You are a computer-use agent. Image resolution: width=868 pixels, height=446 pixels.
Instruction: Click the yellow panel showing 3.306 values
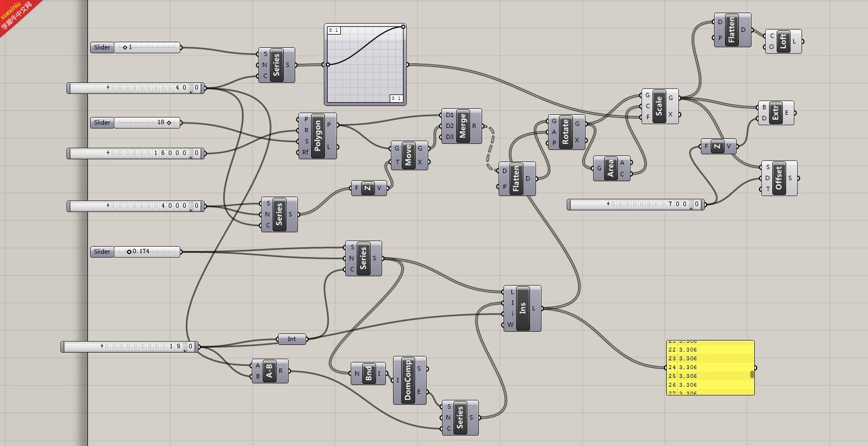pos(710,367)
